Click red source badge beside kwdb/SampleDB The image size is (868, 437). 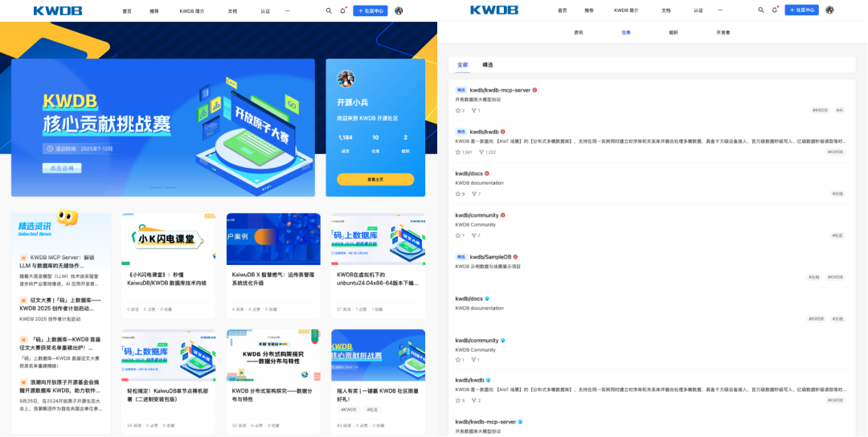pyautogui.click(x=515, y=257)
